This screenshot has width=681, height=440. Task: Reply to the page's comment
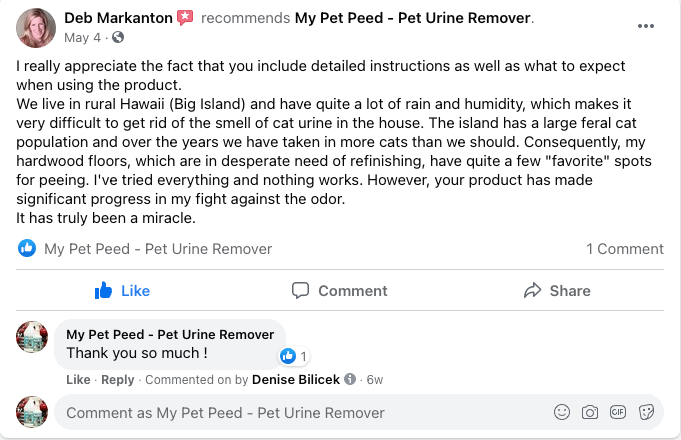click(117, 380)
